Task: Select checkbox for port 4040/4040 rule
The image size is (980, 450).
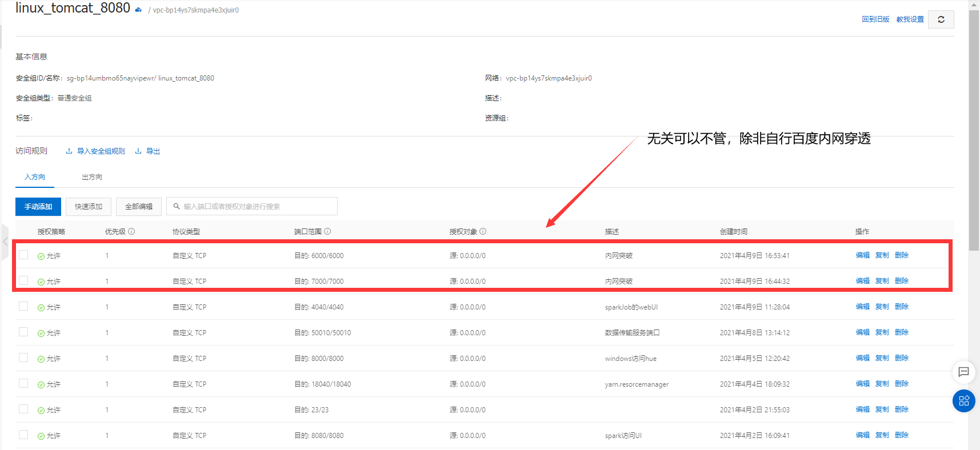Action: (23, 306)
